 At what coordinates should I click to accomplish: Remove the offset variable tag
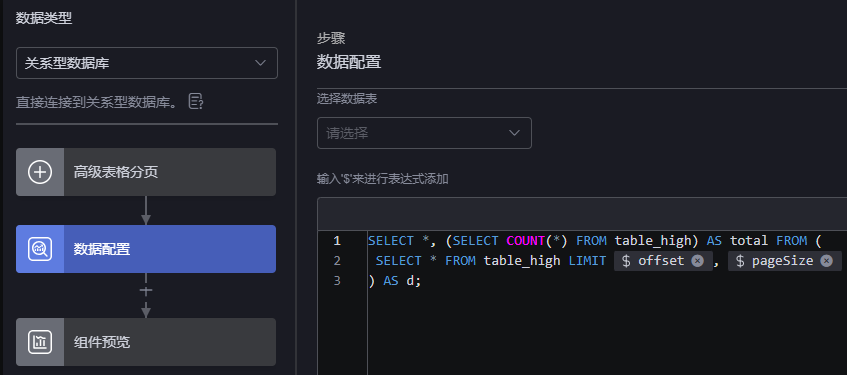697,261
